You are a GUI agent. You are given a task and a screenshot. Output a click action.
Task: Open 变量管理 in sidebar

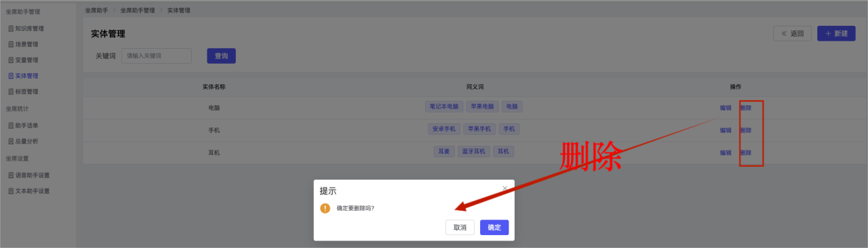23,60
